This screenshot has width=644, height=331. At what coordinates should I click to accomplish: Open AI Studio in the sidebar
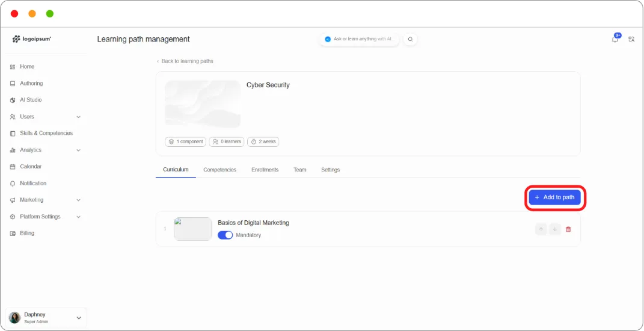pyautogui.click(x=31, y=100)
